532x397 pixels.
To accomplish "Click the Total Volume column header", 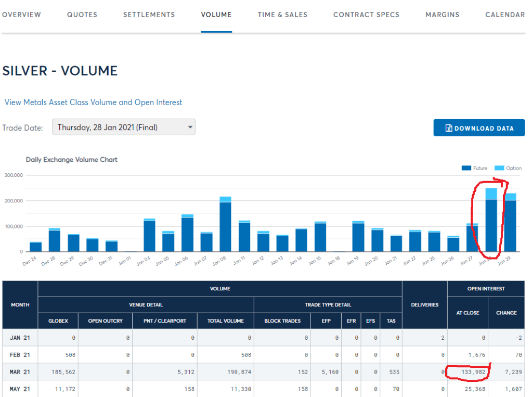I will [225, 321].
